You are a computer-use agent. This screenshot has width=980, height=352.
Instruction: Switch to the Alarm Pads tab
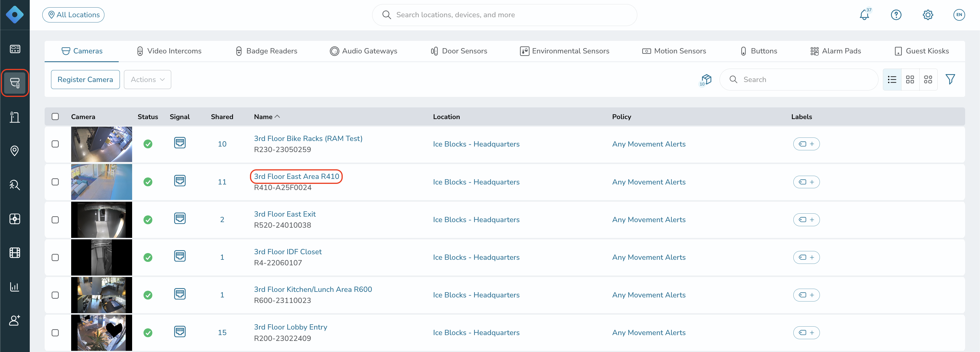pyautogui.click(x=835, y=51)
